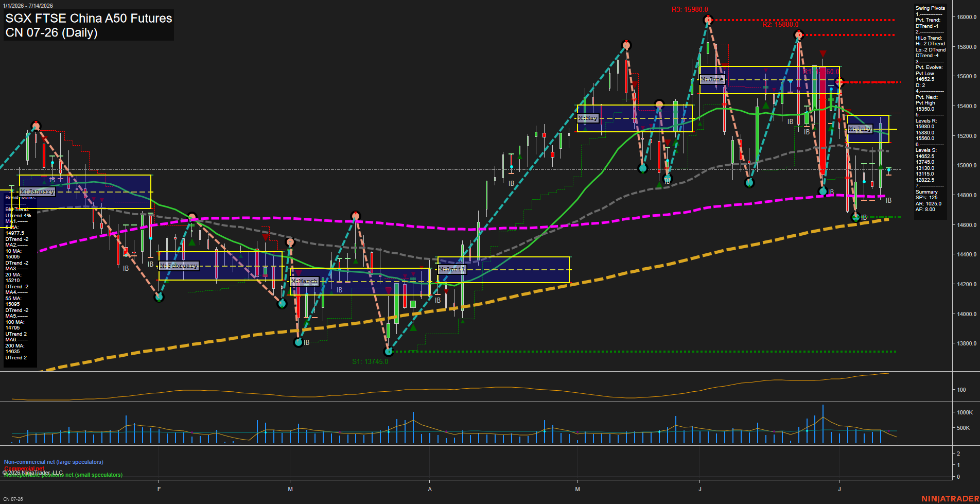Click the R3 swing high pivot marker

pyautogui.click(x=708, y=20)
